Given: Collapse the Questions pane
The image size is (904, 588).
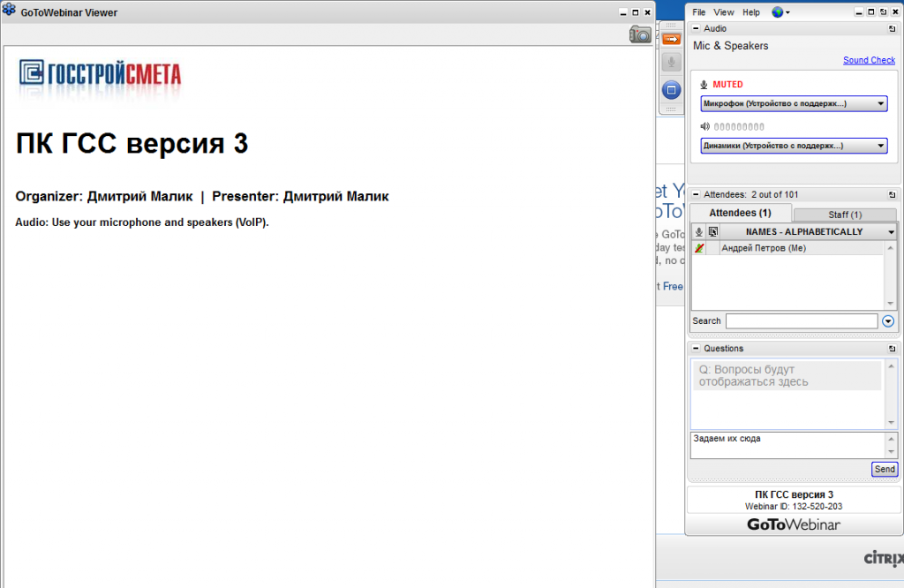Looking at the screenshot, I should pos(696,348).
